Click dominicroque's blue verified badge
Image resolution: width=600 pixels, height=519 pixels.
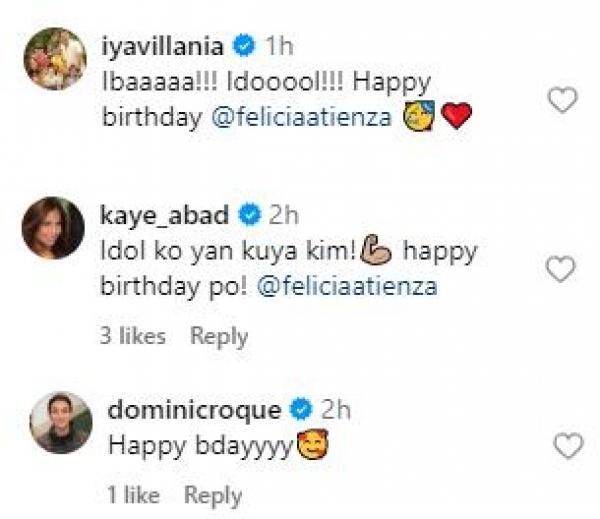[298, 408]
